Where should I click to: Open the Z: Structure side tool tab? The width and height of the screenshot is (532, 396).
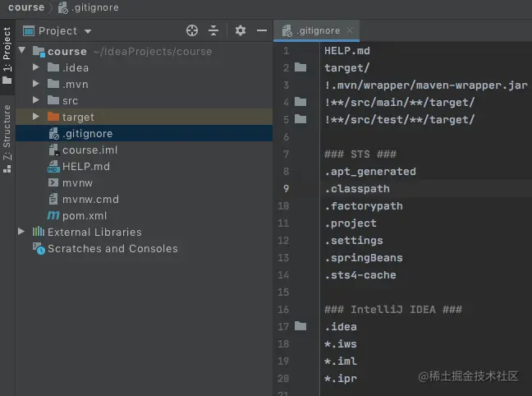tap(7, 140)
